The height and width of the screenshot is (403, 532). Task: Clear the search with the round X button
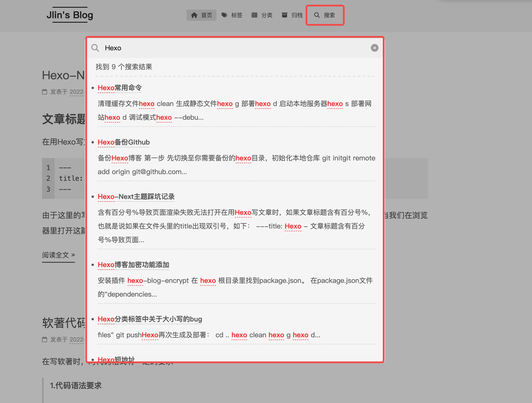(374, 48)
